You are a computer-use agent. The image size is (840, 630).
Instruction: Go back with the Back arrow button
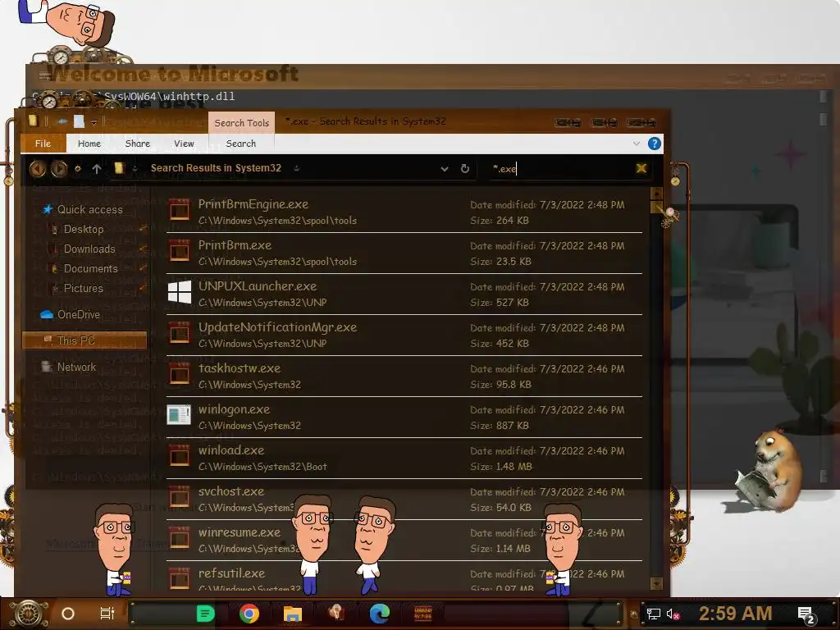click(37, 169)
